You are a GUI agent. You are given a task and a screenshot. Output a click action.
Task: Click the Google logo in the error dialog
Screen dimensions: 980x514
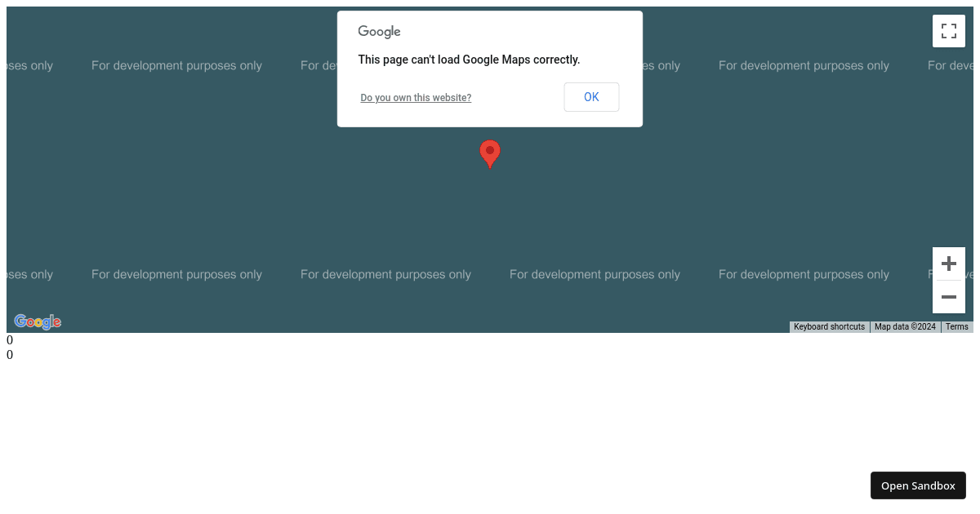coord(379,32)
